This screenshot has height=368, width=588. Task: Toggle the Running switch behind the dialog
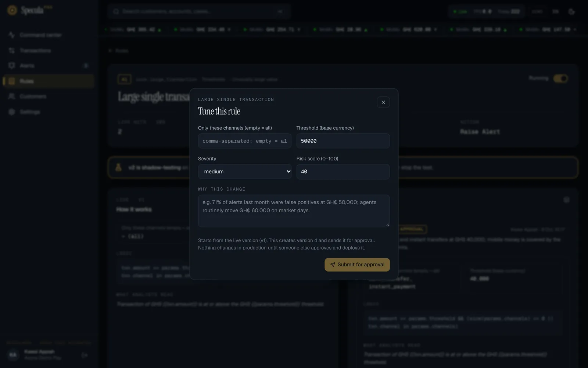[560, 78]
